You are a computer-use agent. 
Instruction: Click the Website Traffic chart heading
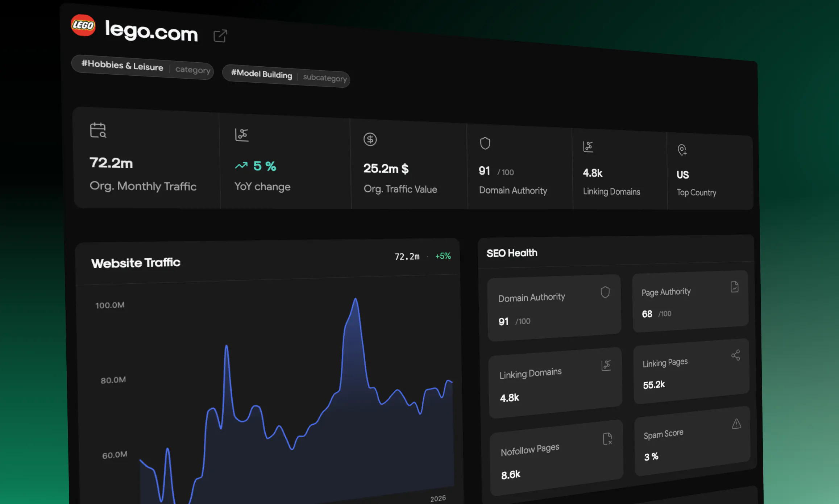coord(136,263)
